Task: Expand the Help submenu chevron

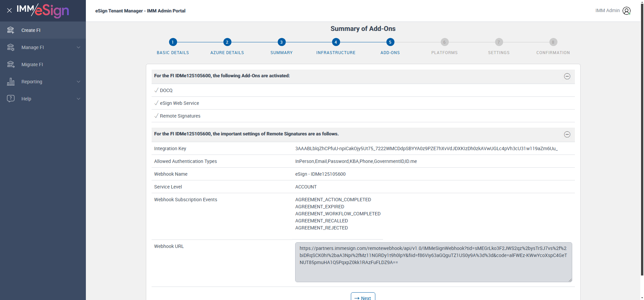Action: (x=78, y=99)
